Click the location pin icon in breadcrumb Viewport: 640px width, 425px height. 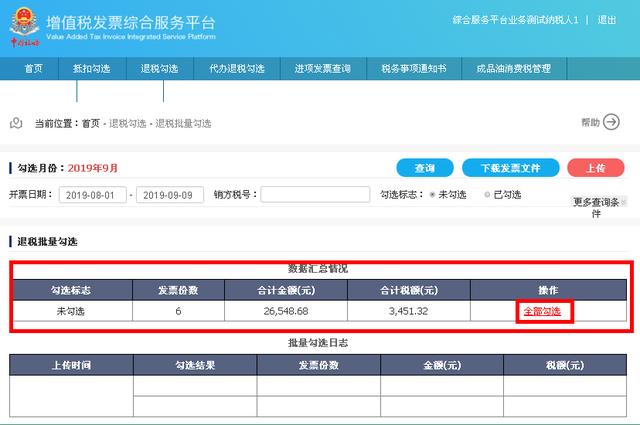click(x=16, y=123)
